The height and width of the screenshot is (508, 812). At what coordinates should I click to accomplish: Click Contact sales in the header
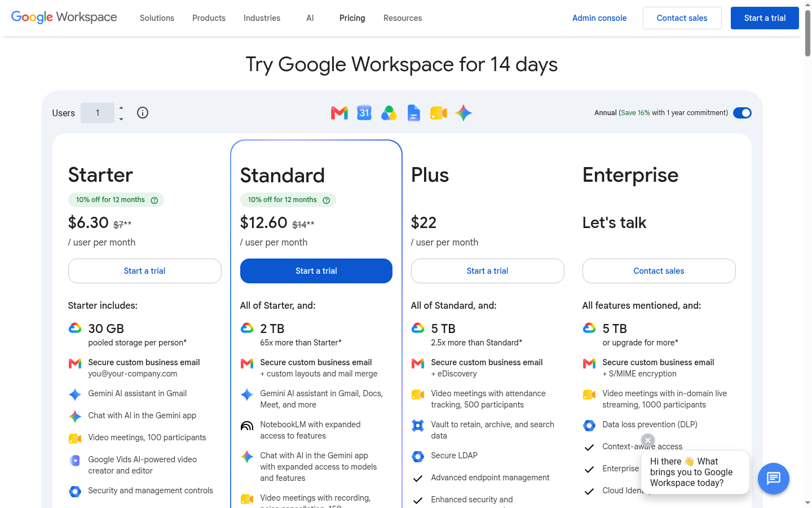click(x=682, y=18)
